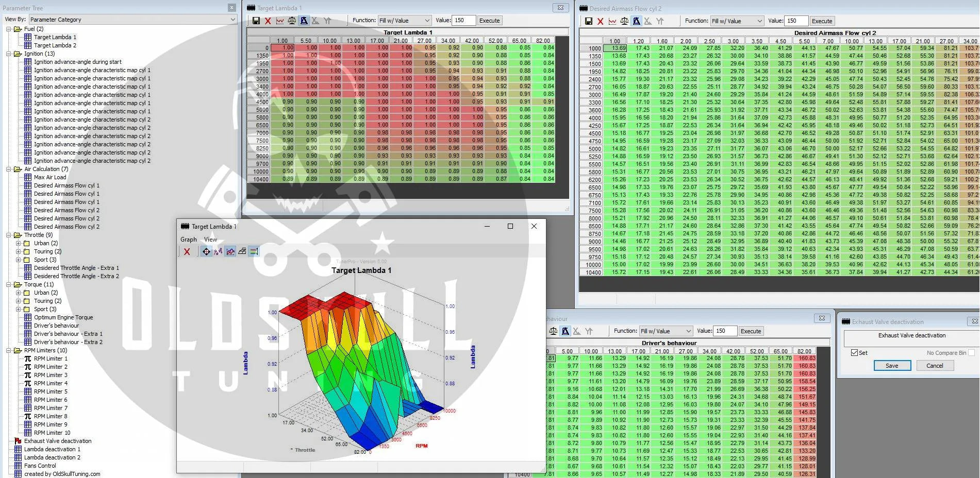Image resolution: width=980 pixels, height=478 pixels.
Task: Click the color legend bars icon in graph toolbar
Action: tap(254, 251)
